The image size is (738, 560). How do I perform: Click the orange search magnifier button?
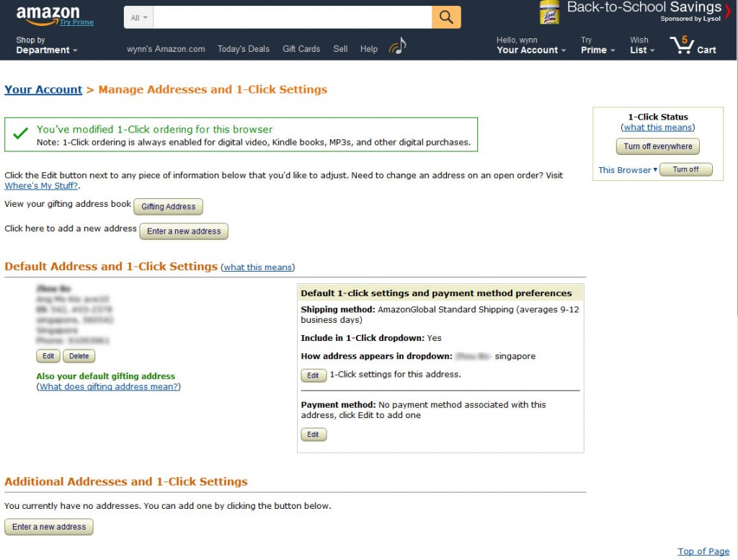point(446,17)
